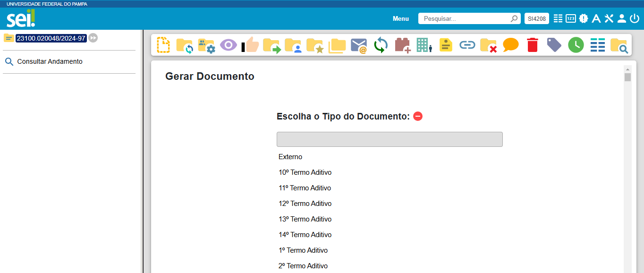
Task: Click the folder with green arrow icon
Action: (271, 45)
